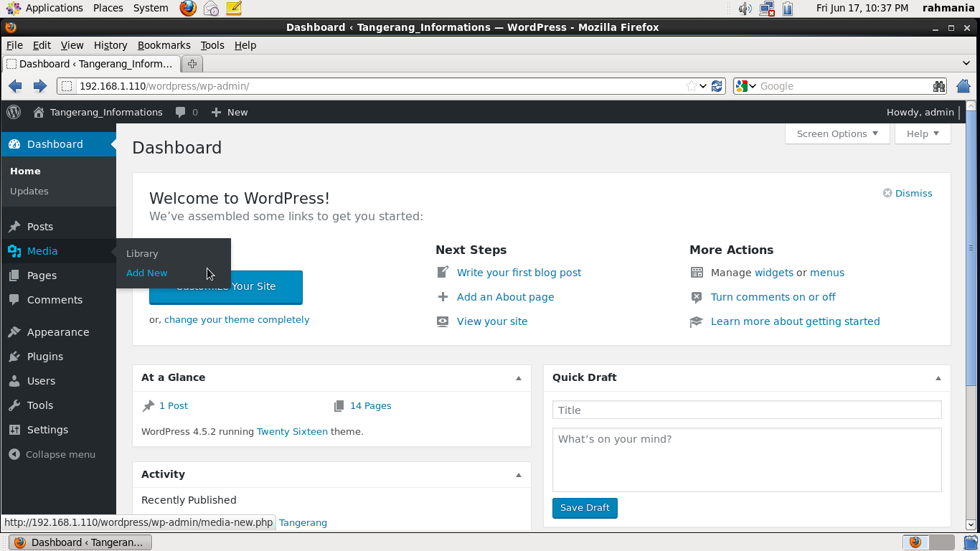Screen dimensions: 980x551
Task: Click the Quick Draft Title field
Action: (746, 410)
